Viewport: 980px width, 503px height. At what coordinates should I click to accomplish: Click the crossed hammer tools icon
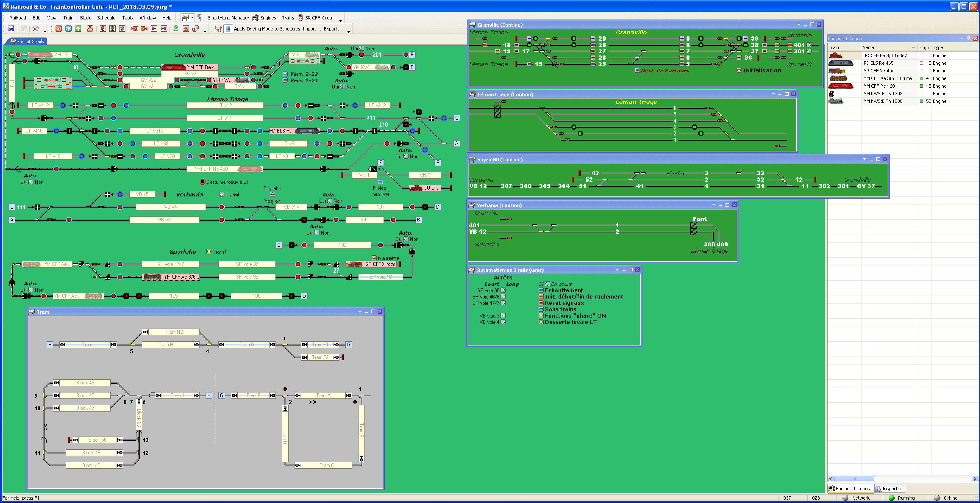pos(35,29)
